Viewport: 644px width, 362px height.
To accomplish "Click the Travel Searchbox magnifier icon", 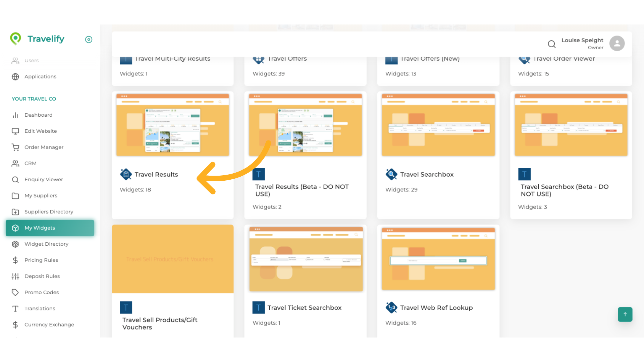I will pyautogui.click(x=391, y=174).
